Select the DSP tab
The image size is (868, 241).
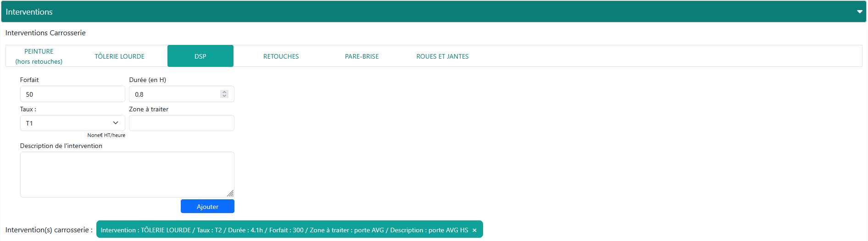[x=200, y=56]
